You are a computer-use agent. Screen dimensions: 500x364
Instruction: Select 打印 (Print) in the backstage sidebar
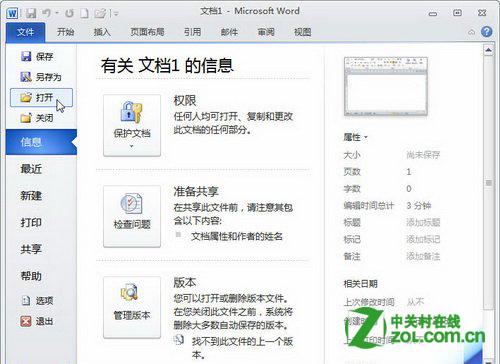pos(31,222)
